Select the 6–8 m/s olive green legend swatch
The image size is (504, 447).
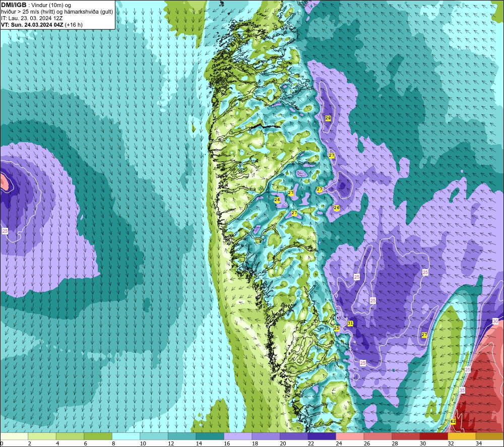click(98, 436)
